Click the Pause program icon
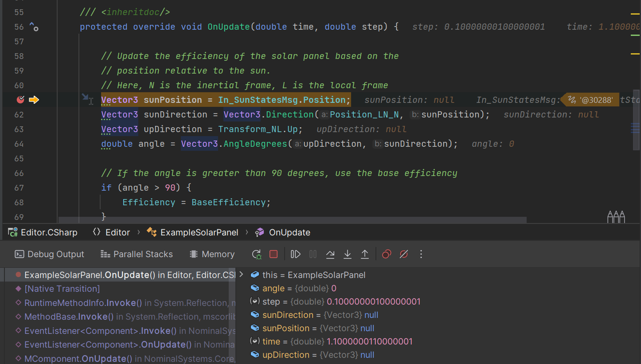Viewport: 641px width, 364px height. (313, 254)
